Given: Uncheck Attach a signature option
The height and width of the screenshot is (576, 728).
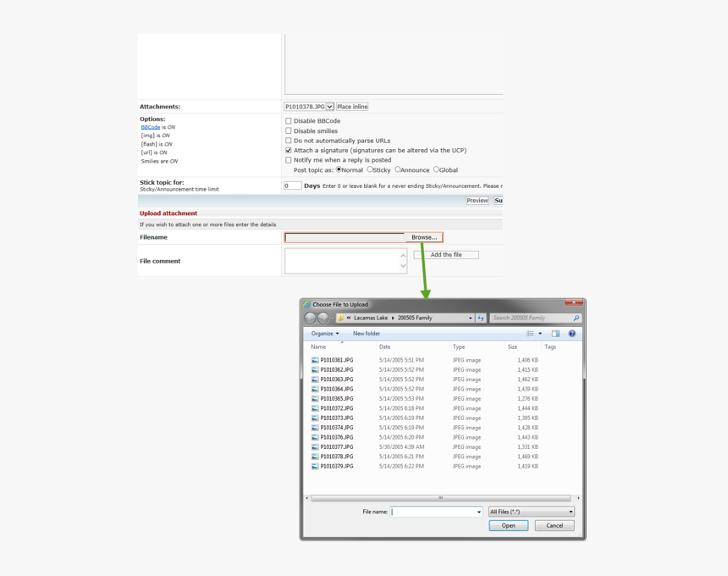Looking at the screenshot, I should pos(289,150).
